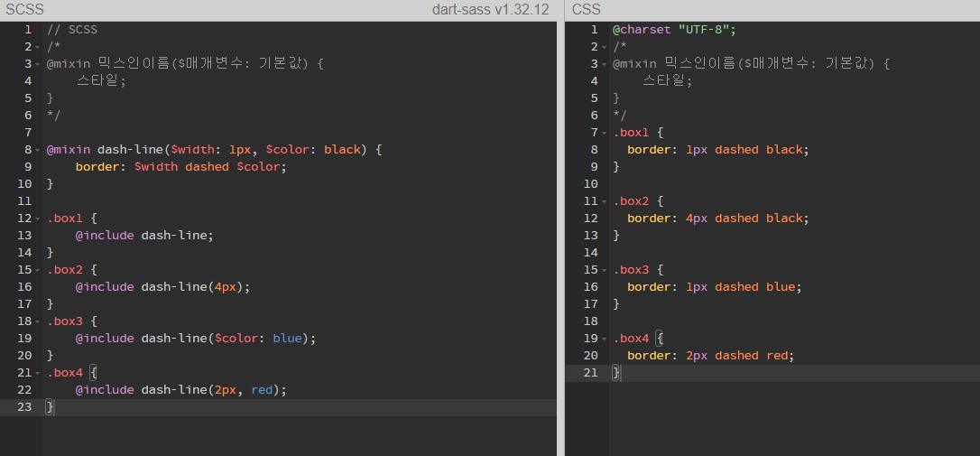This screenshot has width=980, height=456.
Task: Collapse the .box1 fold at SCSS line 12
Action: [x=38, y=219]
